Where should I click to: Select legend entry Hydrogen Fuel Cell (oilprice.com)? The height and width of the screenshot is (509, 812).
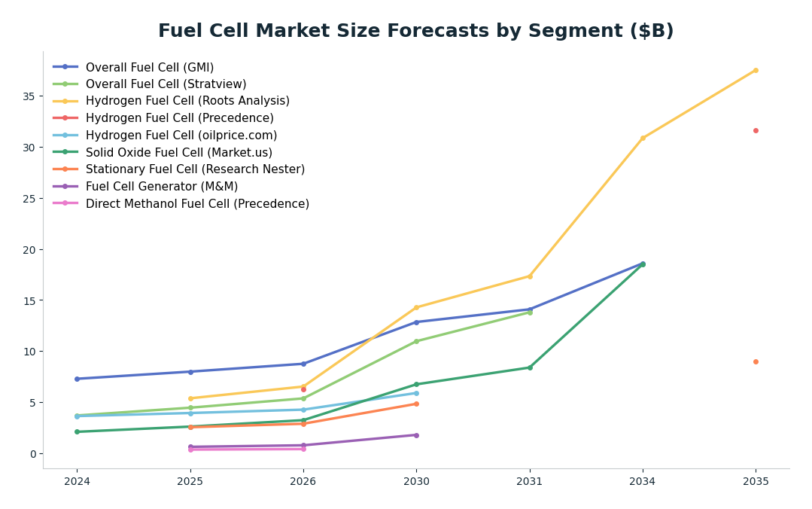(181, 136)
